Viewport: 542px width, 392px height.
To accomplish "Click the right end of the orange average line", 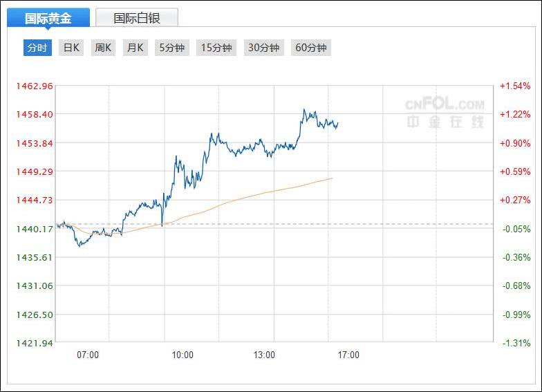I will point(332,178).
